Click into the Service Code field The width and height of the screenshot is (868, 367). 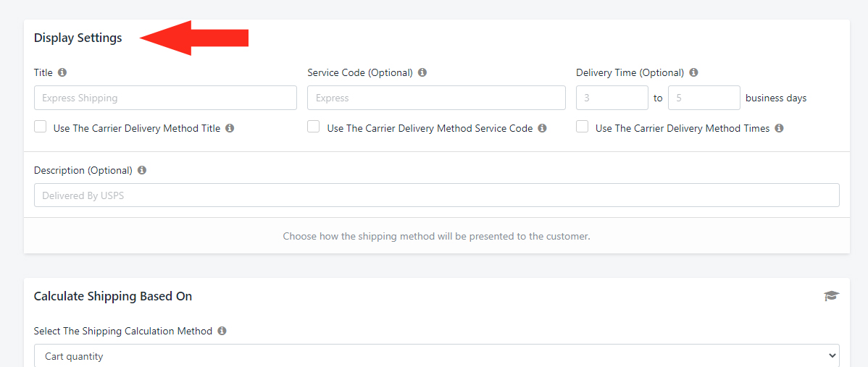tap(436, 98)
